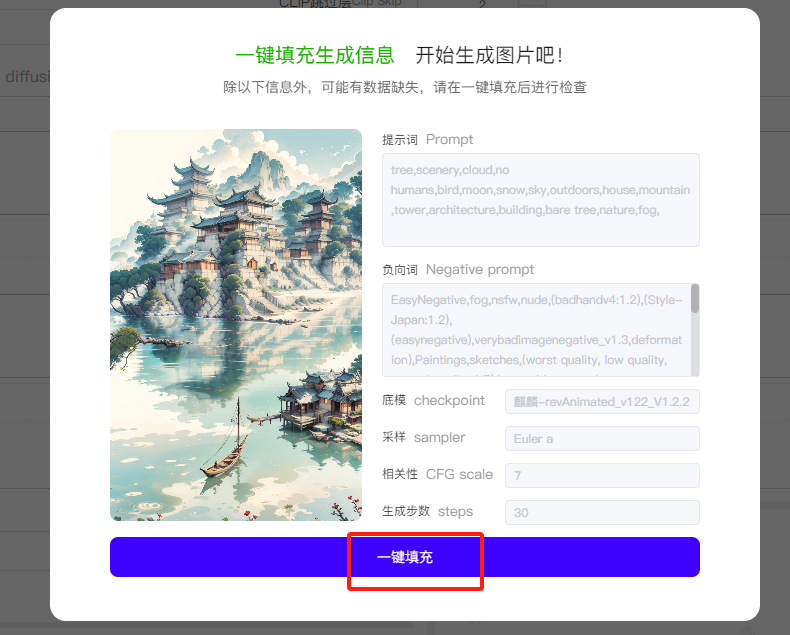Click the 负向词 Negative prompt label
The image size is (790, 635).
pyautogui.click(x=457, y=270)
